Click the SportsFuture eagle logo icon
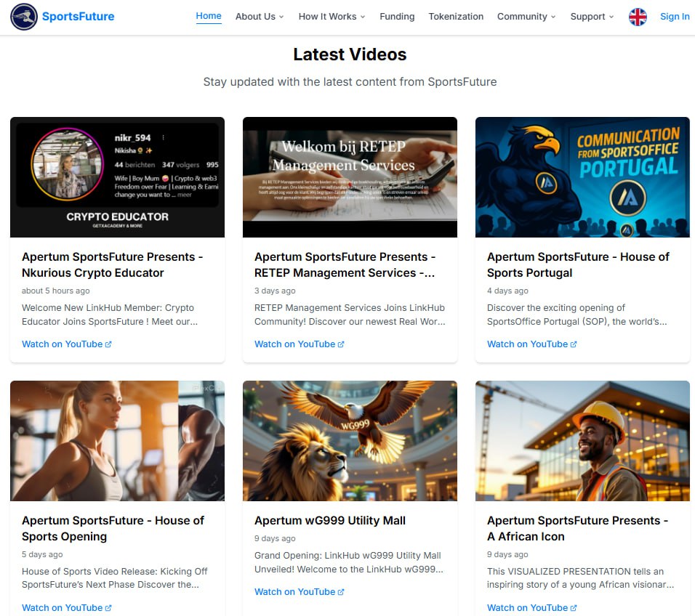695x616 pixels. click(x=24, y=17)
